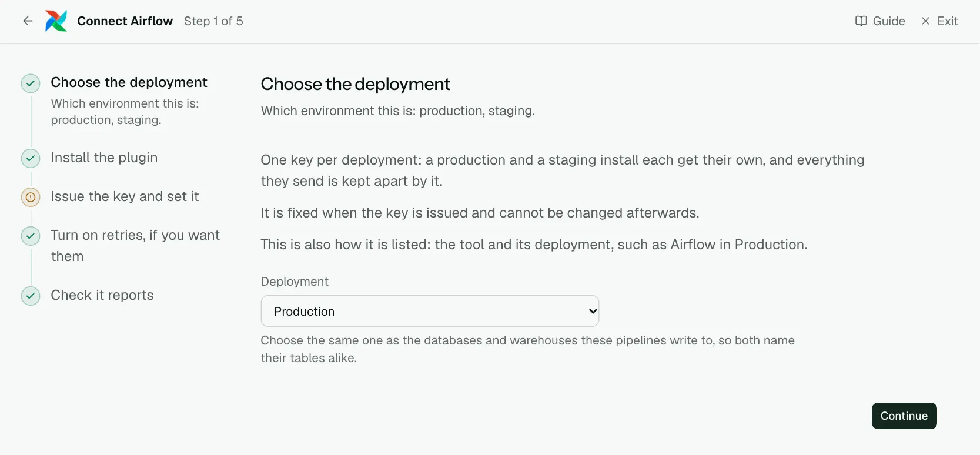This screenshot has width=980, height=455.
Task: Open the Guide book icon
Action: click(861, 21)
